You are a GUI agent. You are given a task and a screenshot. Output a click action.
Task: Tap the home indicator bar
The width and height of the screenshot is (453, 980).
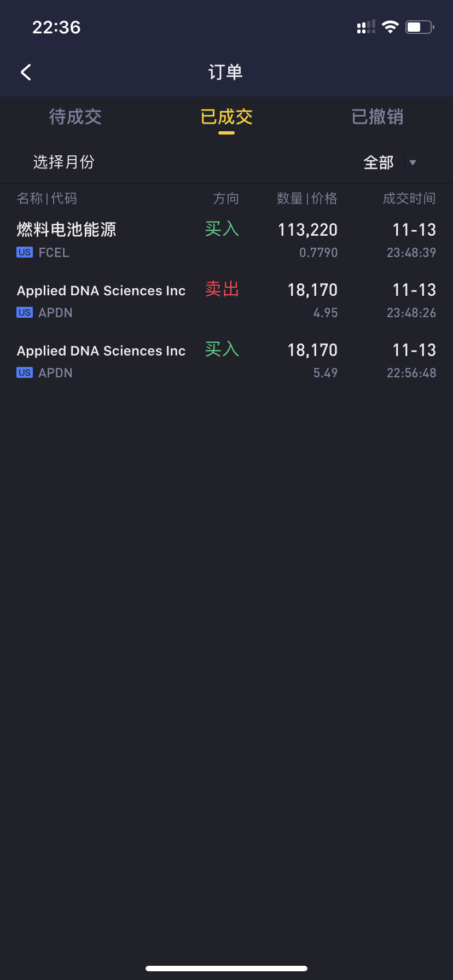coord(226,969)
